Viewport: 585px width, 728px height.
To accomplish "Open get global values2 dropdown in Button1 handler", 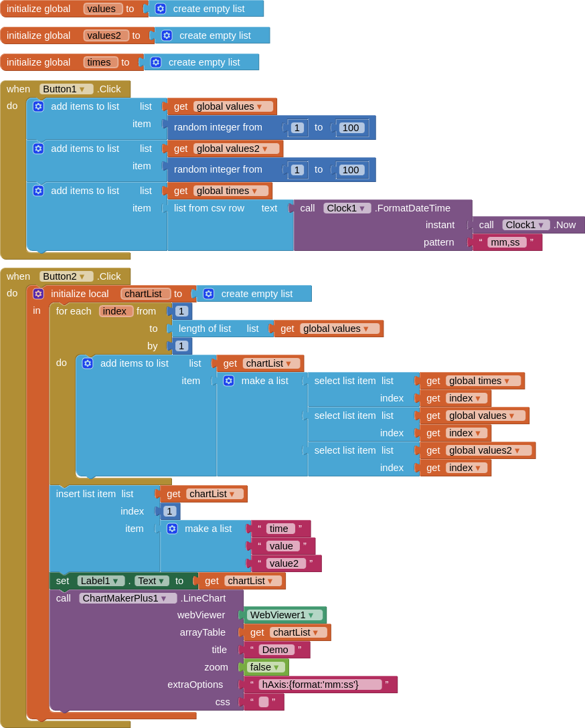I will click(x=236, y=149).
